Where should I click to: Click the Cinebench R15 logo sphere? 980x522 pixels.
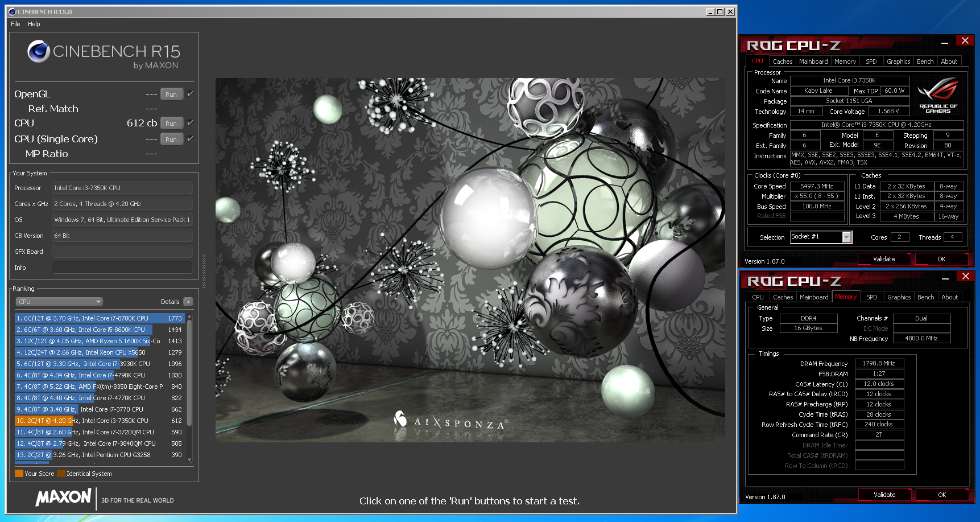(x=39, y=51)
